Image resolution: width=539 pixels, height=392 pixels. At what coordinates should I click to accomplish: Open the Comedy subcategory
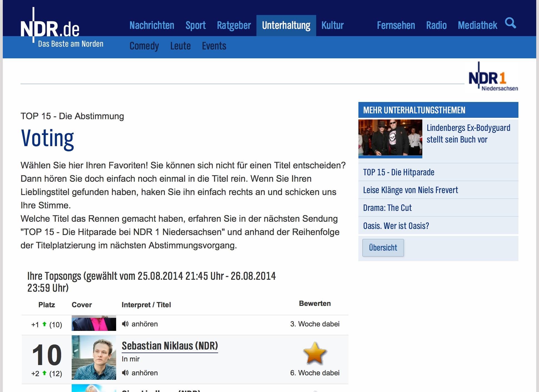(144, 46)
